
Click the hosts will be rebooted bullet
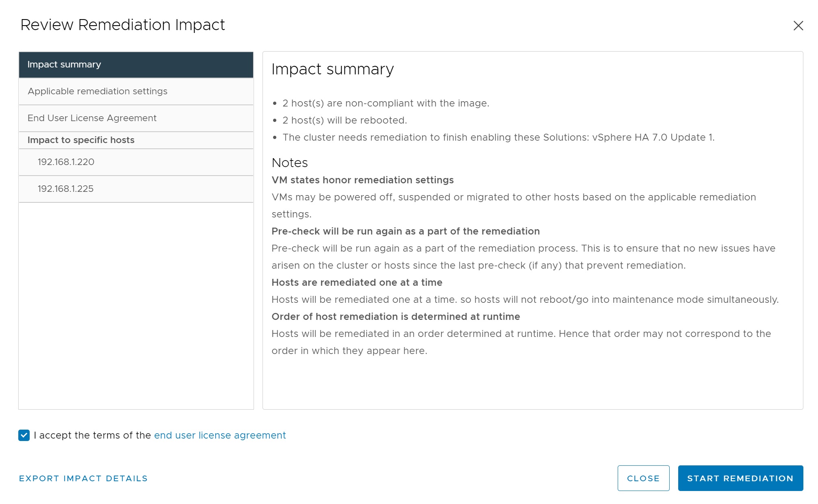345,120
